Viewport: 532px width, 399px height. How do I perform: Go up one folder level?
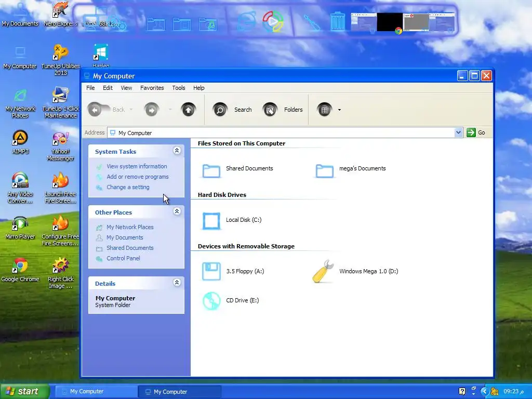coord(188,110)
